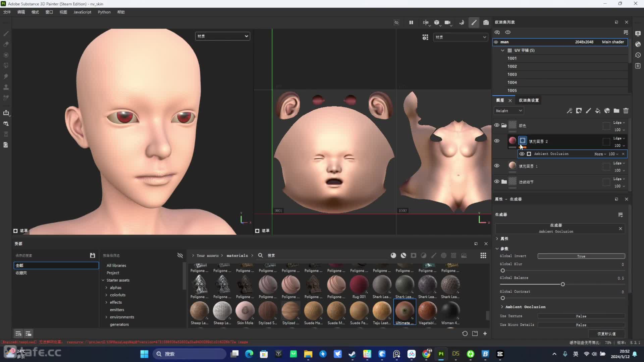The height and width of the screenshot is (362, 644).
Task: Open the perspective cube view options
Action: click(437, 22)
